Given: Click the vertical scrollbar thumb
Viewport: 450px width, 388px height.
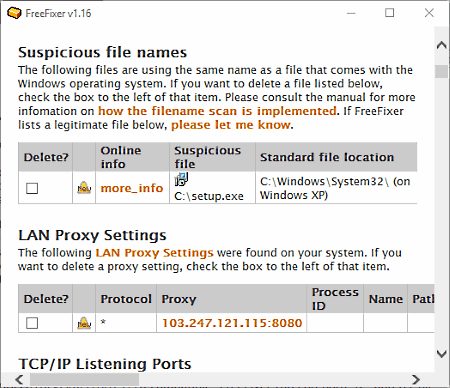Looking at the screenshot, I should click(442, 71).
